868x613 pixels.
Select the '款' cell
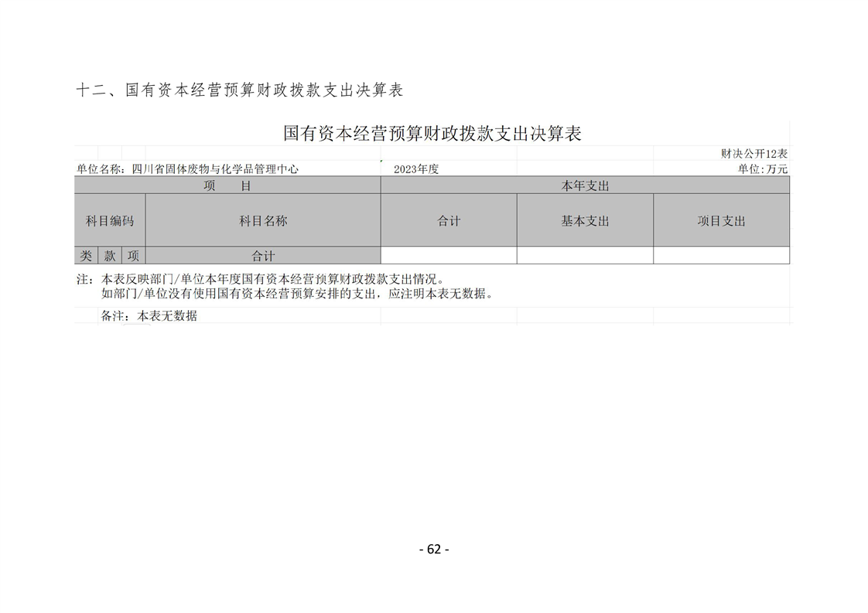tap(110, 256)
